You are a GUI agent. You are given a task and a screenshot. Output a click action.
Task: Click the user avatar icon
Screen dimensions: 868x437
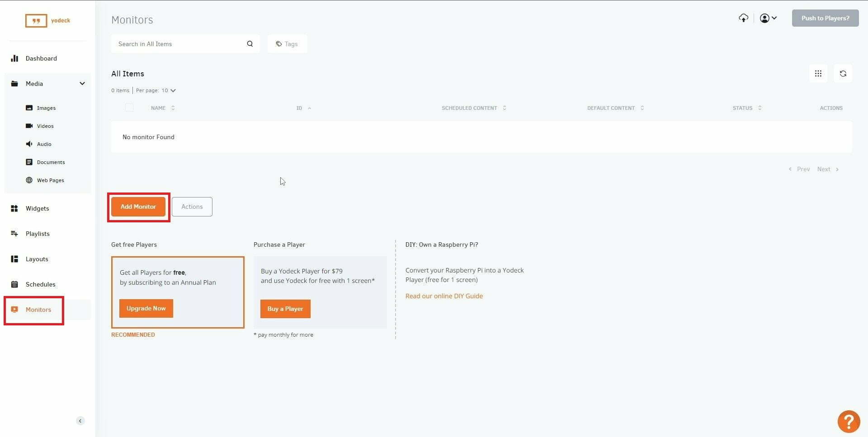764,18
